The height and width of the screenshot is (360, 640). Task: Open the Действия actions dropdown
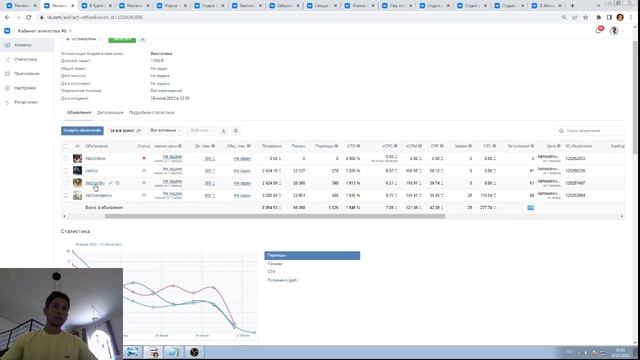tap(201, 131)
